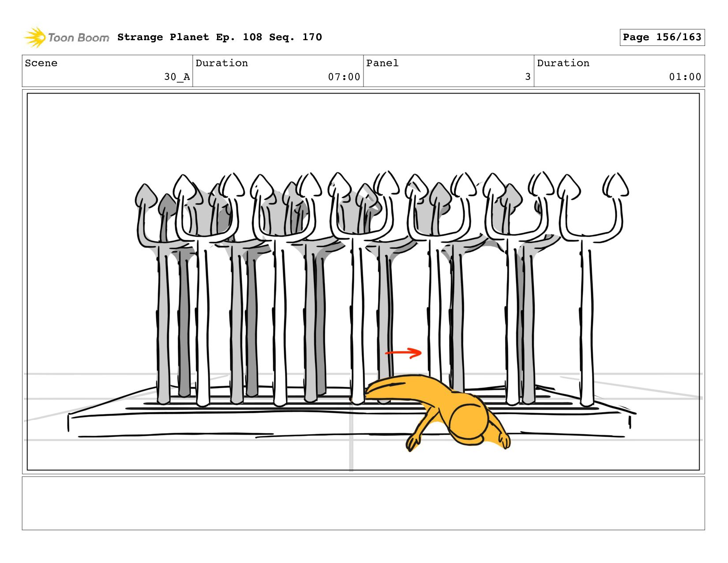This screenshot has height=563, width=728.
Task: Click the scene duration value "07:00"
Action: (344, 77)
